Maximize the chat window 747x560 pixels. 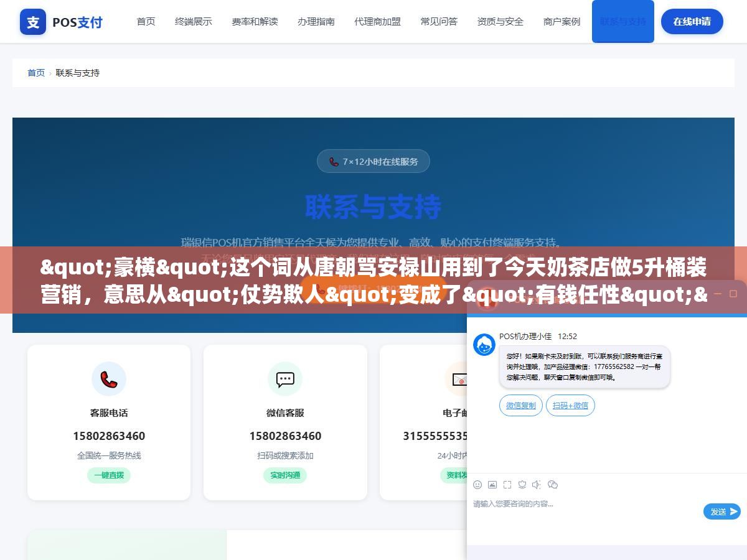click(734, 293)
